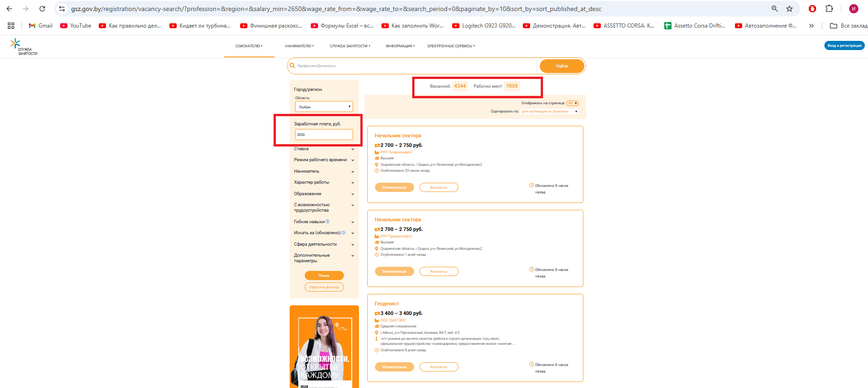The image size is (868, 388).
Task: Go back with the browser back arrow
Action: [9, 9]
